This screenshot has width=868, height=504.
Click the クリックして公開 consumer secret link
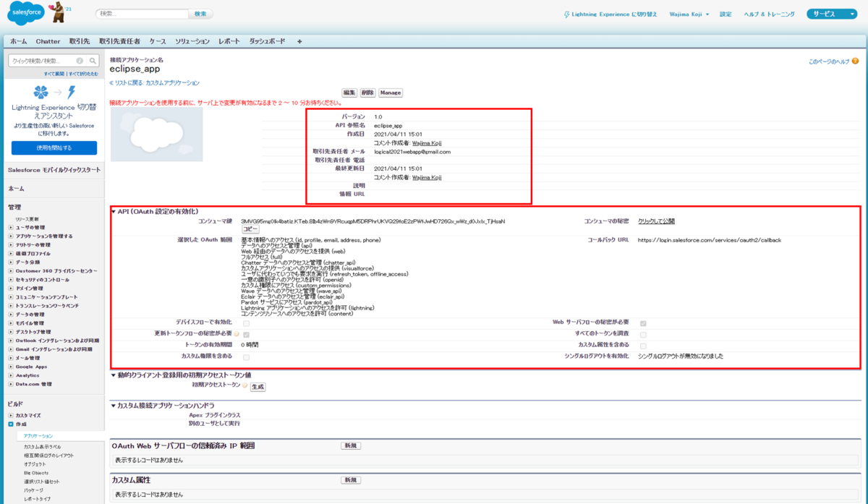coord(656,221)
